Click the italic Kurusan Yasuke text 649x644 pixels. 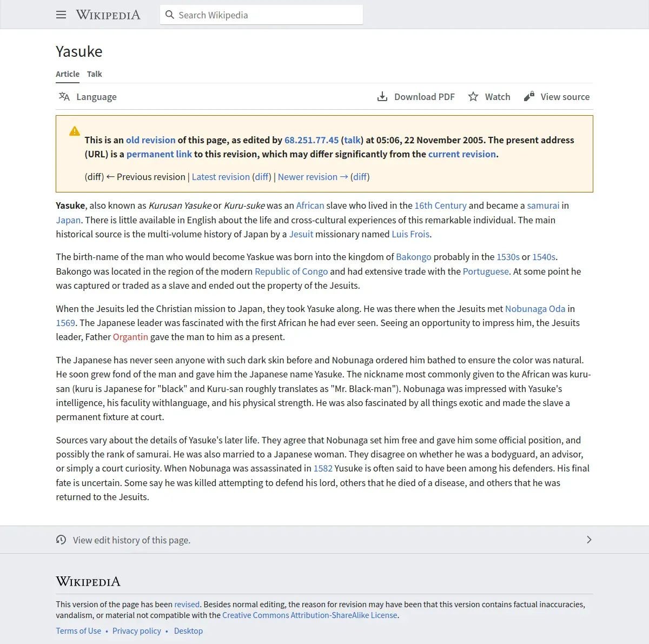180,205
